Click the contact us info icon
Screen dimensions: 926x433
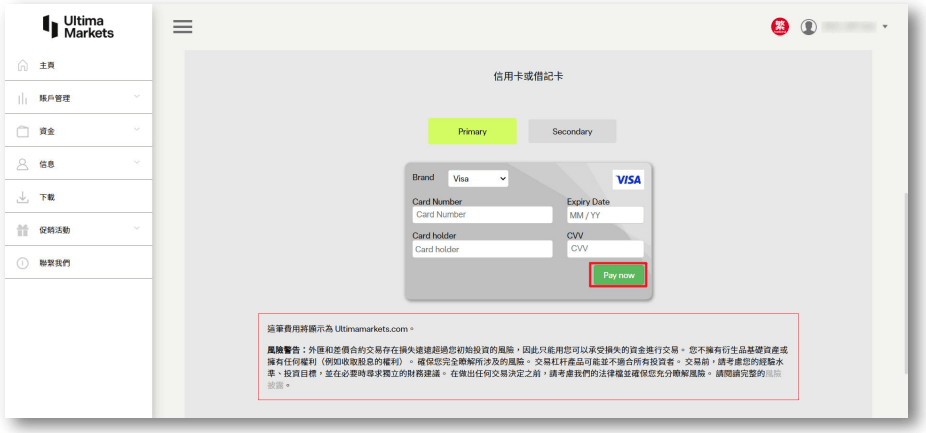23,263
